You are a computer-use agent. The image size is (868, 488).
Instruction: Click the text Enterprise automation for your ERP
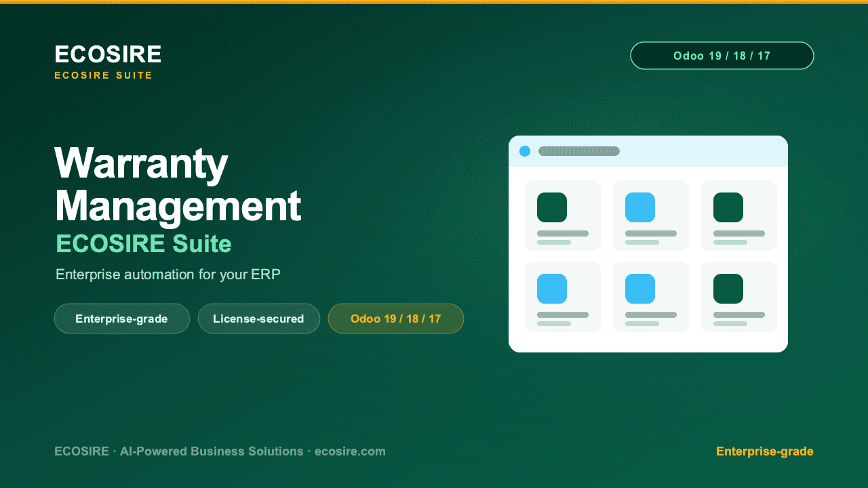pyautogui.click(x=168, y=274)
